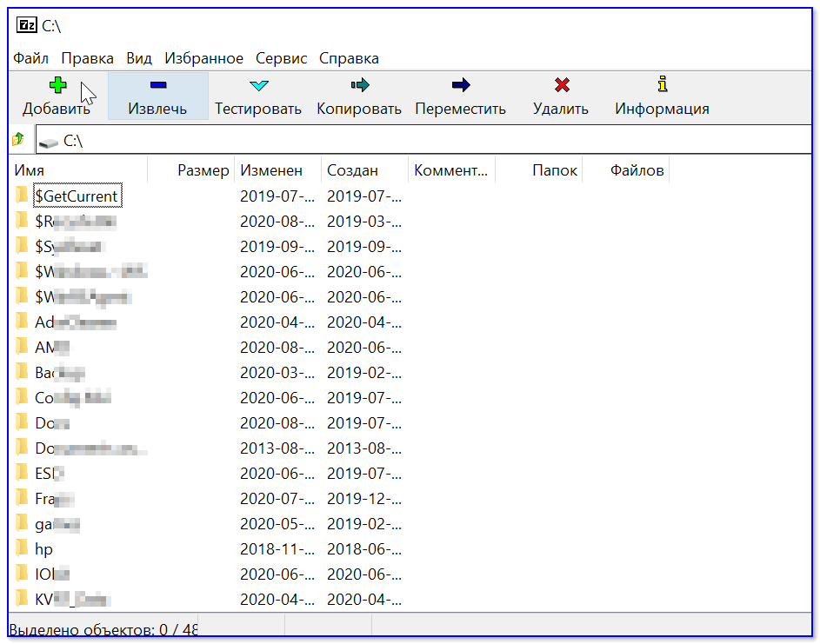Open the Избранное menu
The height and width of the screenshot is (644, 820).
click(203, 58)
